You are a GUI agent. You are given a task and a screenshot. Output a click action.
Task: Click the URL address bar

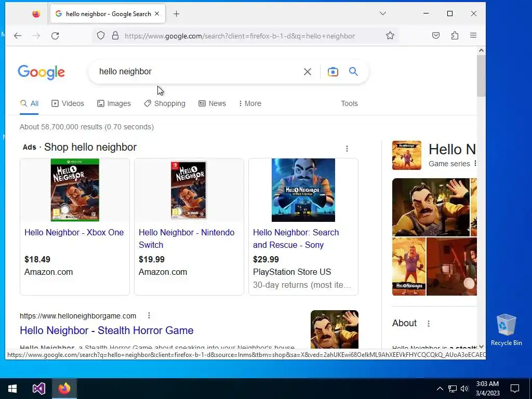[240, 36]
